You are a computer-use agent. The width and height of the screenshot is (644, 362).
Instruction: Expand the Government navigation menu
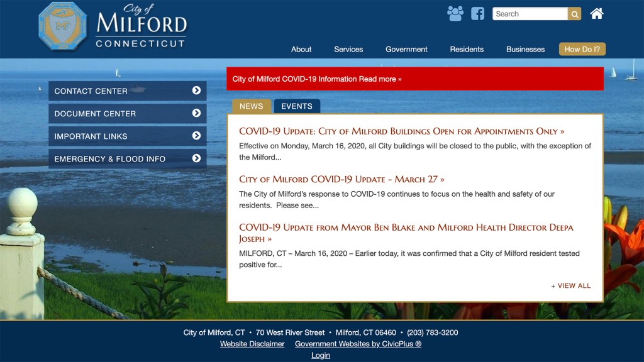pyautogui.click(x=406, y=49)
